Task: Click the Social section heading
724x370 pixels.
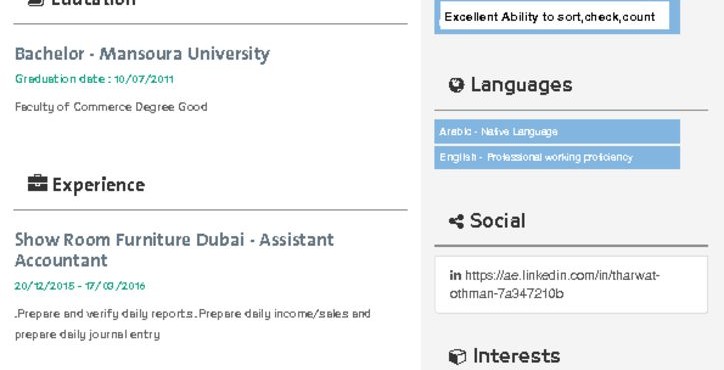Action: click(497, 221)
